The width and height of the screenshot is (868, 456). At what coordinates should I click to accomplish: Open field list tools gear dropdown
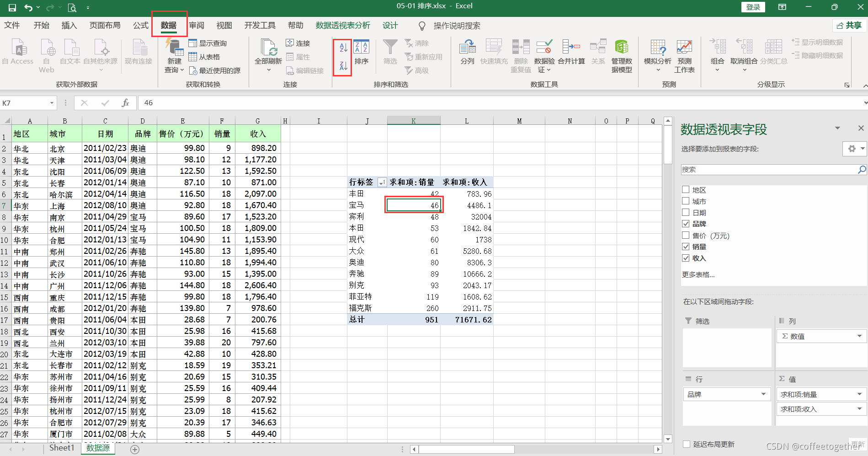854,149
